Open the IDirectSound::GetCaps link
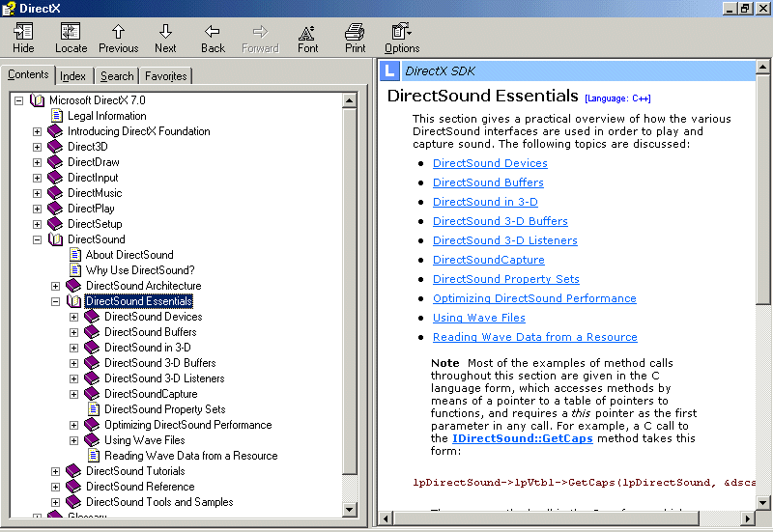 pyautogui.click(x=522, y=437)
